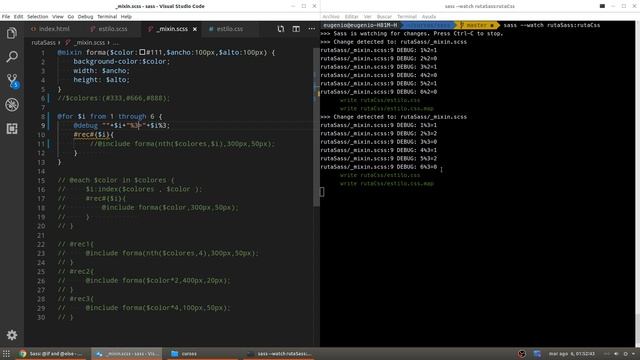Open the Help menu in VS Code
The image size is (640, 360).
point(126,17)
